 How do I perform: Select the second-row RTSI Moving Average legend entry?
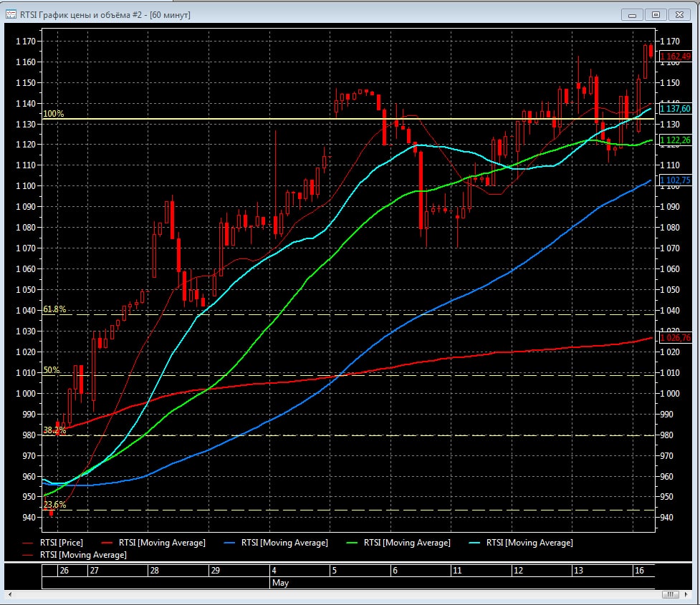[x=83, y=555]
